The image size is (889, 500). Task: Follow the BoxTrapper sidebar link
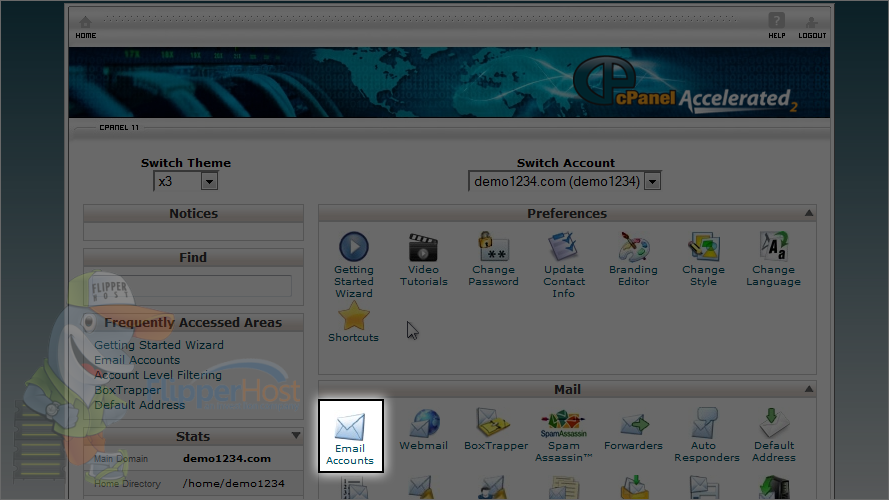128,390
